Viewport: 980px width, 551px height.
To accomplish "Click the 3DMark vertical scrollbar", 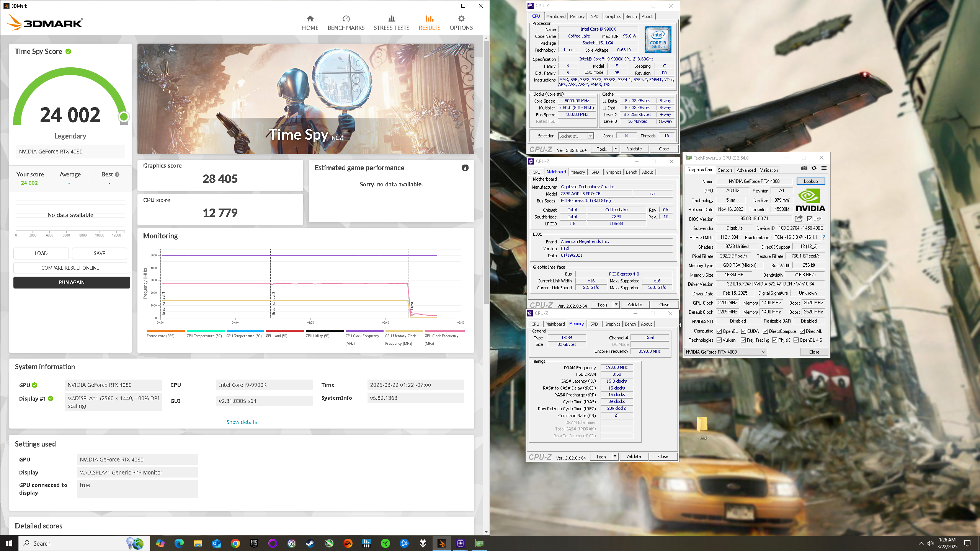I will pyautogui.click(x=486, y=172).
